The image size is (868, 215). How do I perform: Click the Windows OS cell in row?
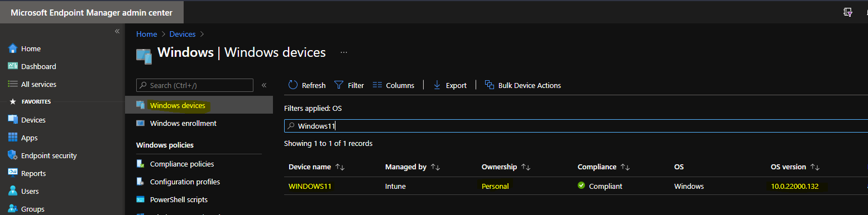tap(689, 186)
